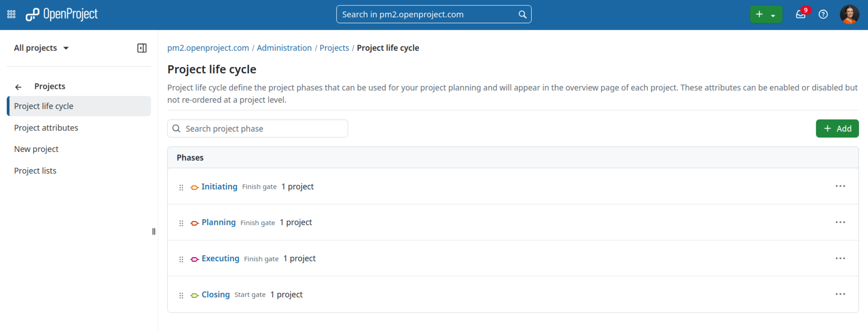Open the help question mark menu
The width and height of the screenshot is (868, 331).
[823, 14]
